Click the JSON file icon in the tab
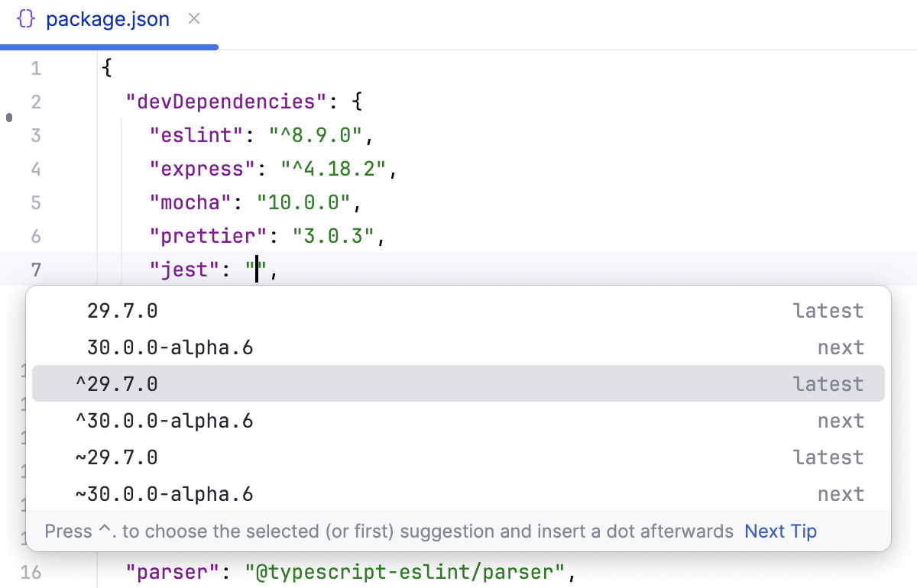 pyautogui.click(x=25, y=19)
